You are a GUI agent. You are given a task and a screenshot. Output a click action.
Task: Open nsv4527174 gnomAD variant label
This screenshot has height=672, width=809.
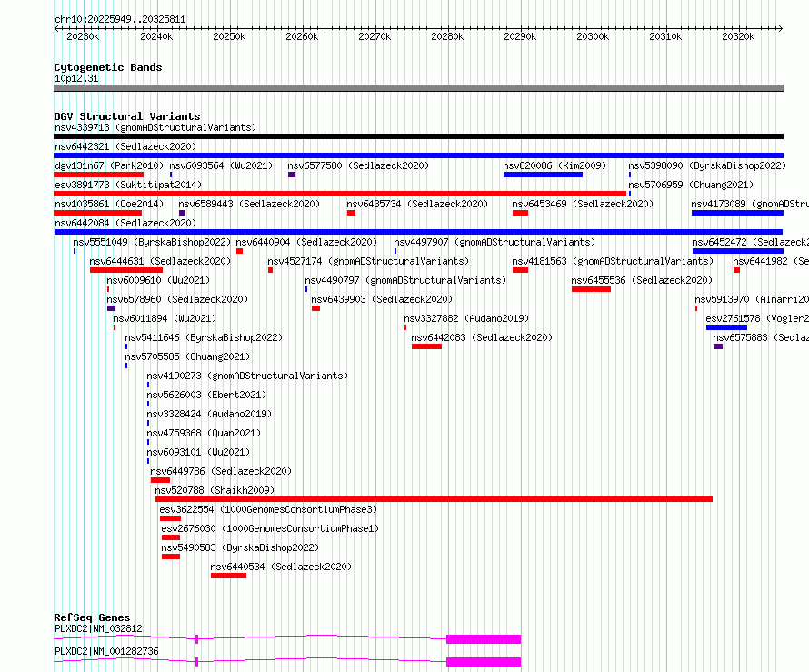pos(368,261)
